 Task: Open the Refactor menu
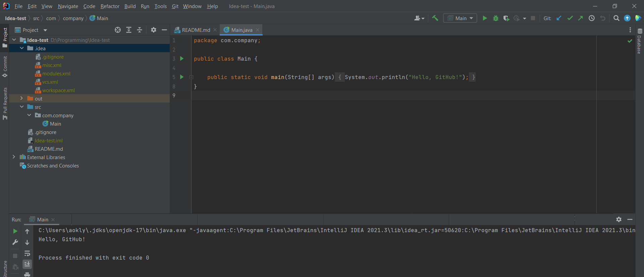click(x=110, y=6)
